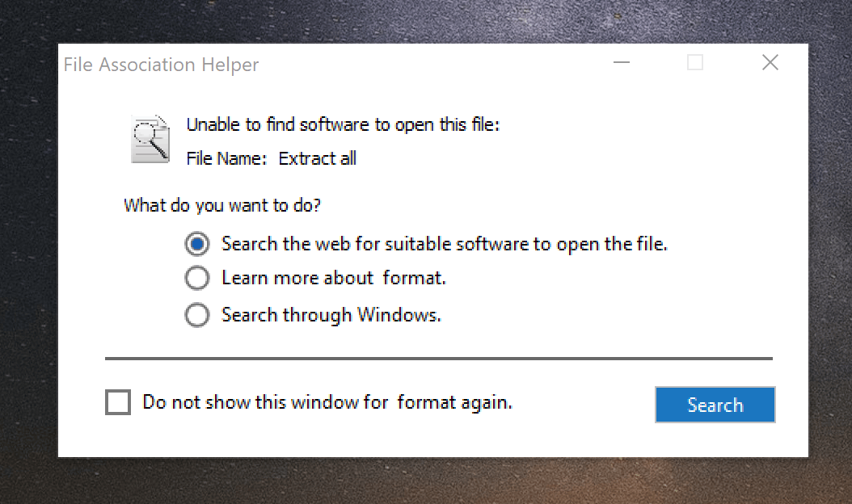Click the horizontal separator line above Search
The height and width of the screenshot is (504, 852).
(x=438, y=359)
